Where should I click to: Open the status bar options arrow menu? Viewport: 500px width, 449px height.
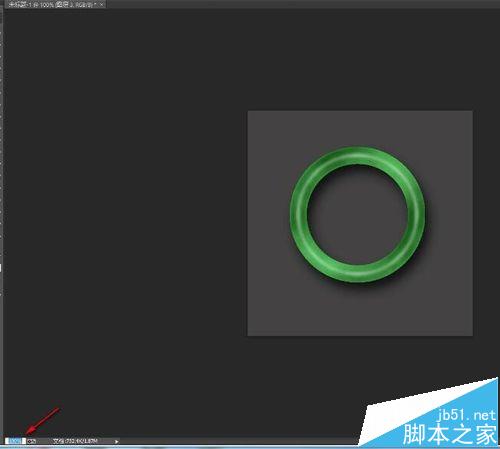tap(117, 441)
